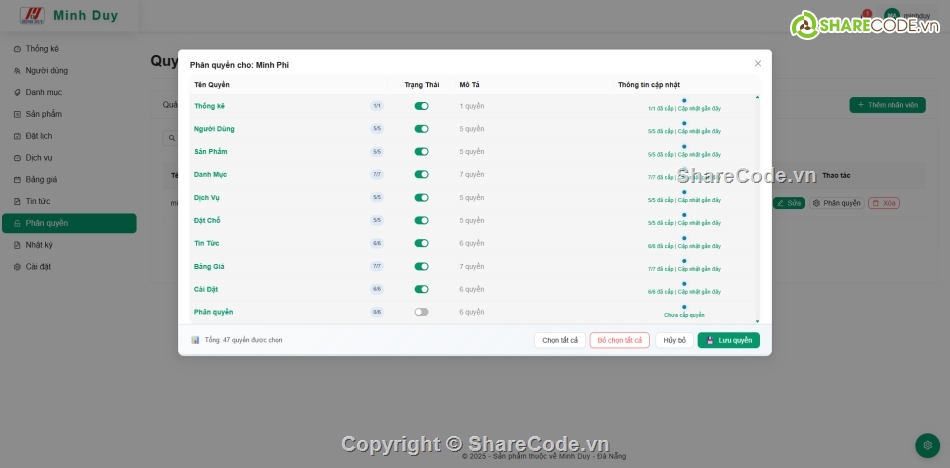The image size is (950, 468).
Task: Click the 1/1 badge in Thống kê row
Action: (377, 106)
